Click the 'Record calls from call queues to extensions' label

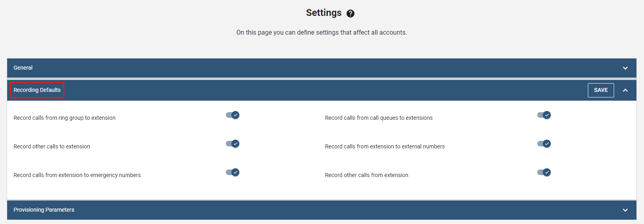[x=379, y=118]
